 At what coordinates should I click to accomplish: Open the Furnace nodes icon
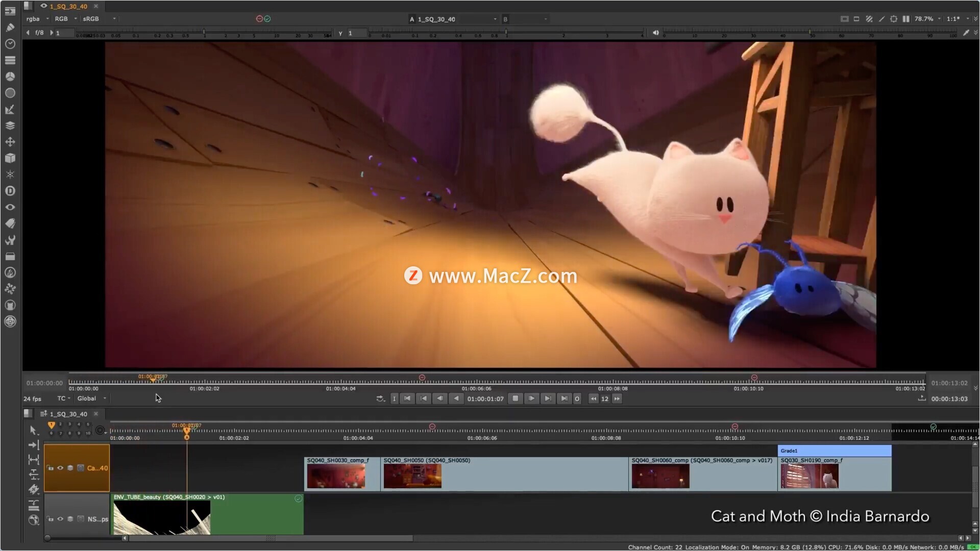(10, 272)
